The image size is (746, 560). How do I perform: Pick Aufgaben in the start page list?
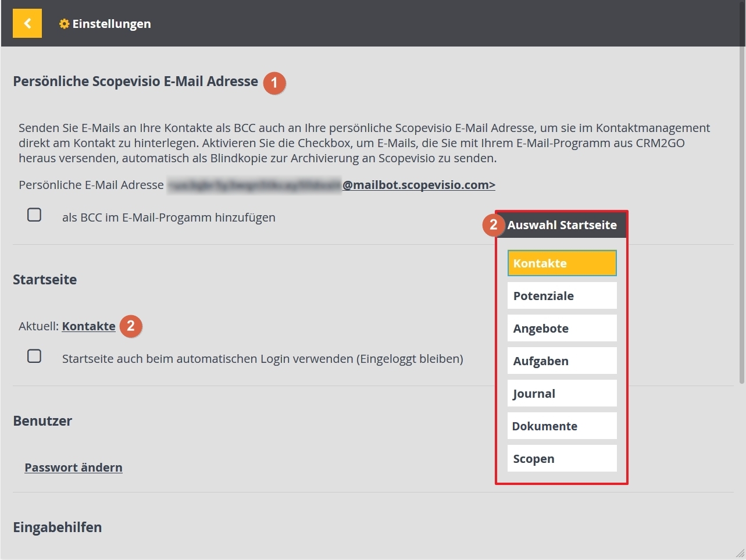[x=562, y=361]
